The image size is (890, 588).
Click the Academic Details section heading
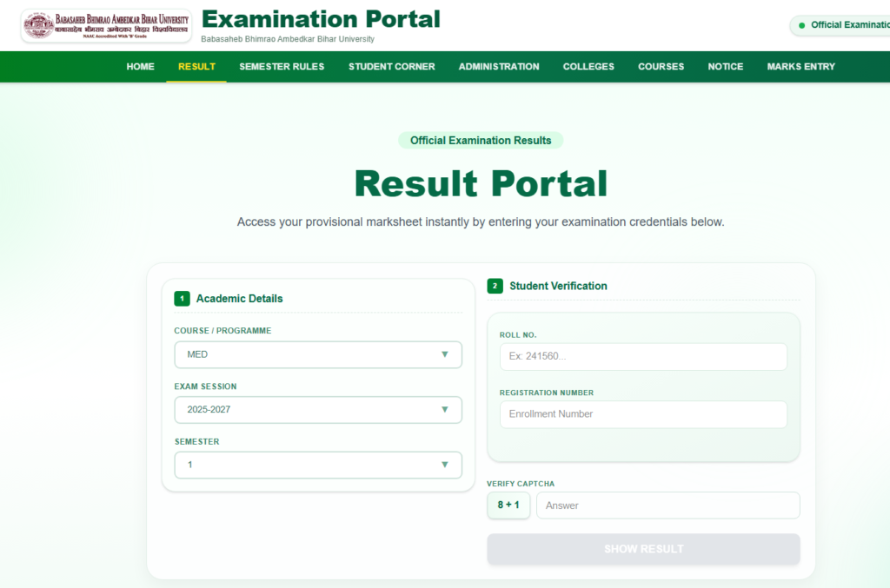coord(240,298)
